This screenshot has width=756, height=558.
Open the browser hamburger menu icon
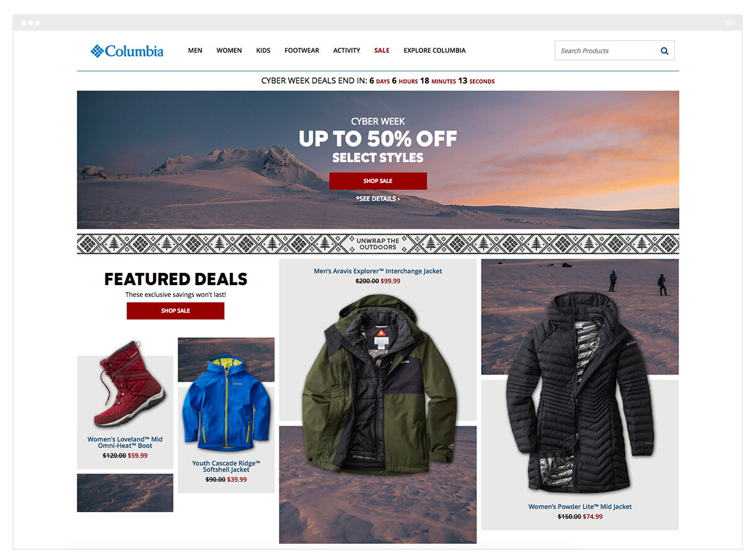729,23
